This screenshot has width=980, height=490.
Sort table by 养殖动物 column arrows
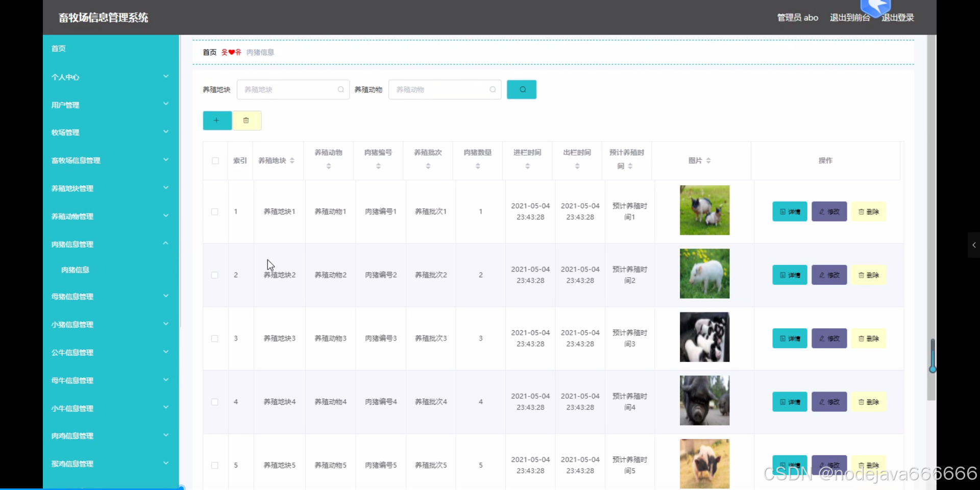coord(329,166)
